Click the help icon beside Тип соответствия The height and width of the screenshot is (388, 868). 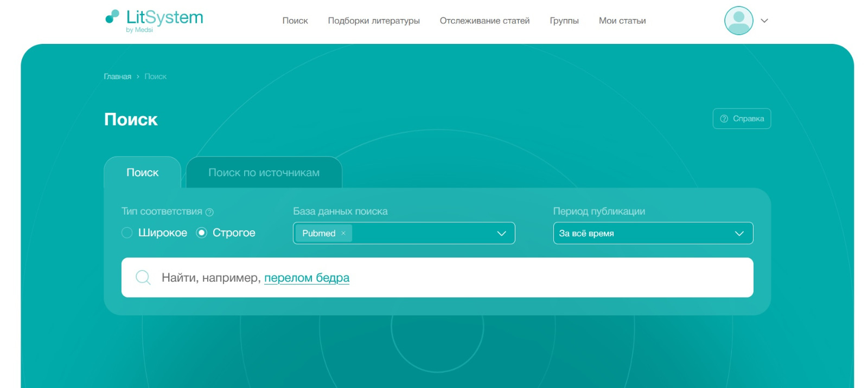[x=209, y=212]
